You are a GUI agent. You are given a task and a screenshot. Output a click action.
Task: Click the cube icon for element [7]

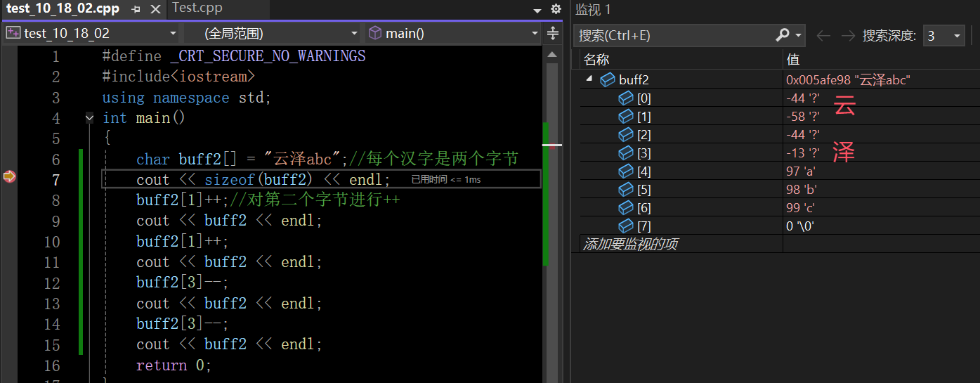(x=625, y=226)
